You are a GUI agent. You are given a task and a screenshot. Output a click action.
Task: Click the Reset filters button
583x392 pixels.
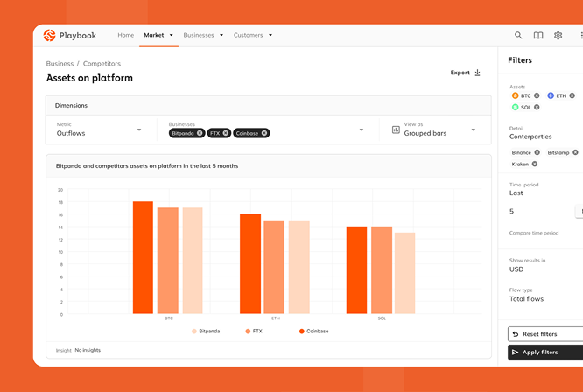pyautogui.click(x=545, y=334)
